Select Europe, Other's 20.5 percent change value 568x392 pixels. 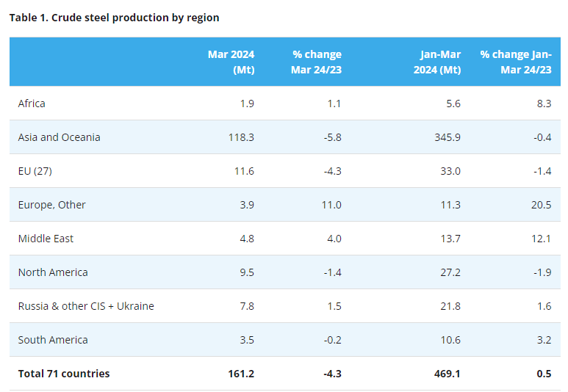[543, 205]
